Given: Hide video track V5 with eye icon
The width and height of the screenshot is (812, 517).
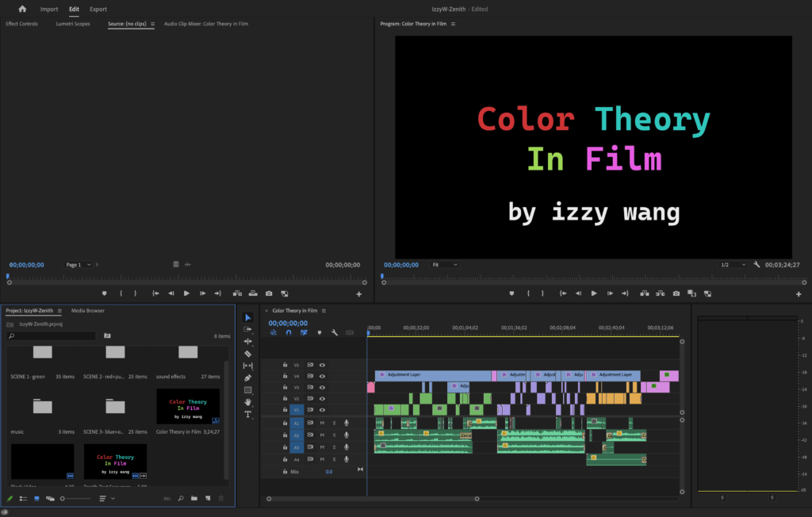Looking at the screenshot, I should 322,366.
